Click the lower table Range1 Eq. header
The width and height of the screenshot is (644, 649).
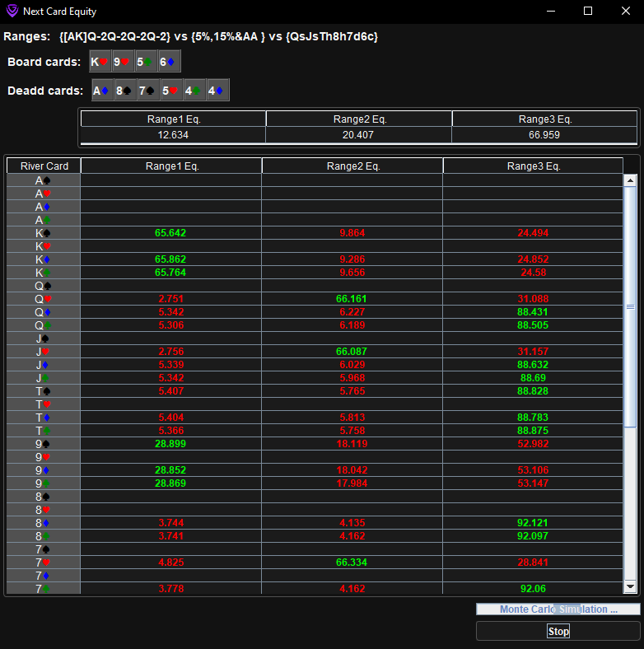point(172,166)
